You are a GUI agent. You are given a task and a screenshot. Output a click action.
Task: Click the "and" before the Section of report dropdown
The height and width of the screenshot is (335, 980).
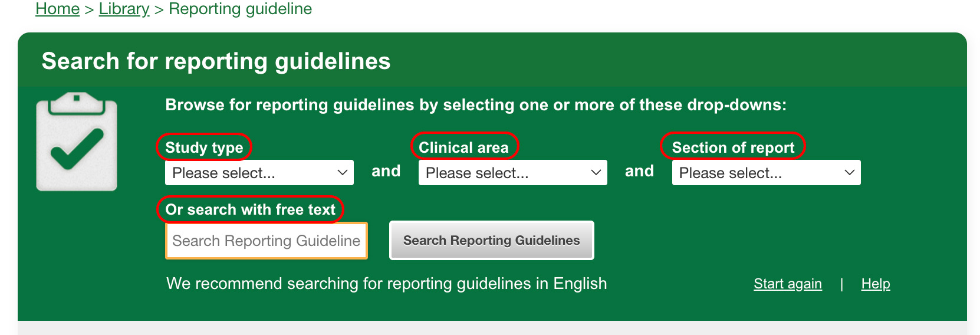click(x=639, y=171)
